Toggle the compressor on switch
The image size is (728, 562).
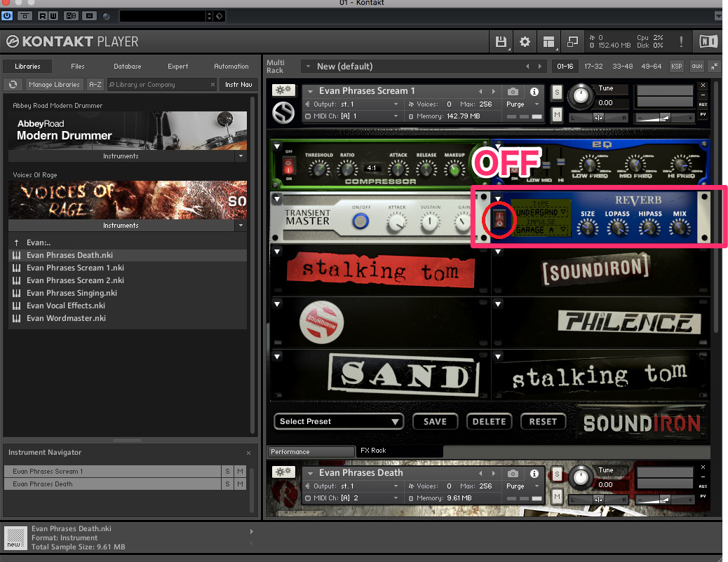coord(287,166)
